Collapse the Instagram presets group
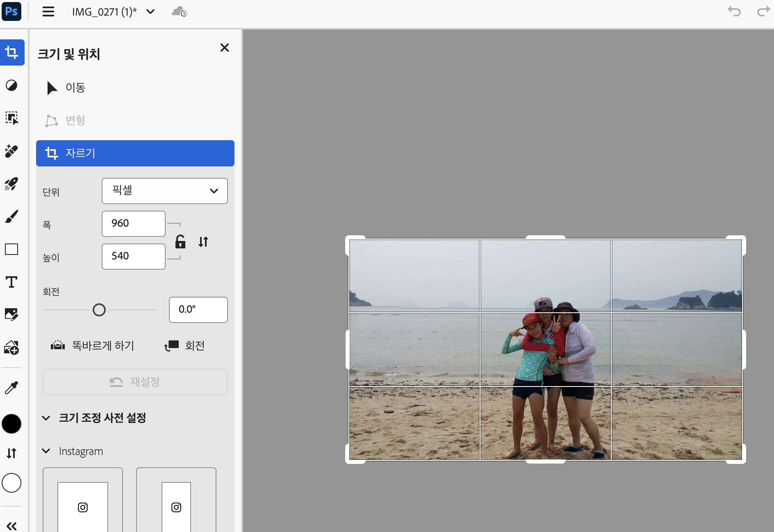774x532 pixels. click(x=46, y=451)
